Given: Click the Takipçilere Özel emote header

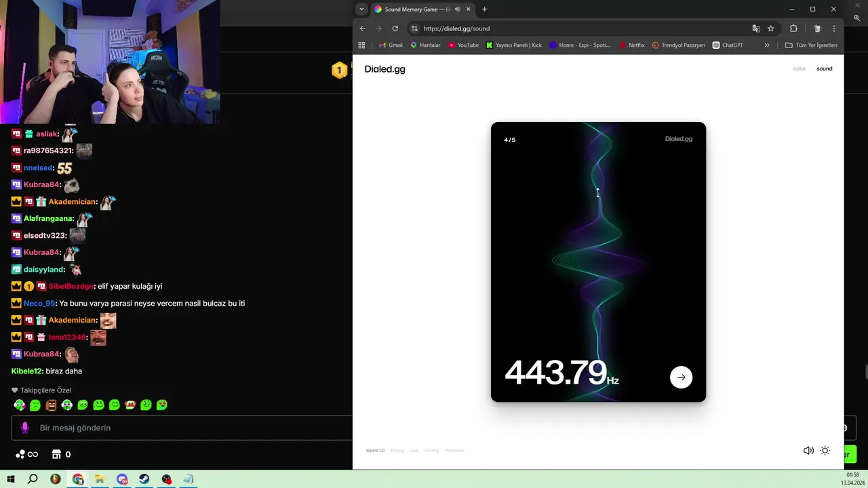Looking at the screenshot, I should pyautogui.click(x=41, y=390).
